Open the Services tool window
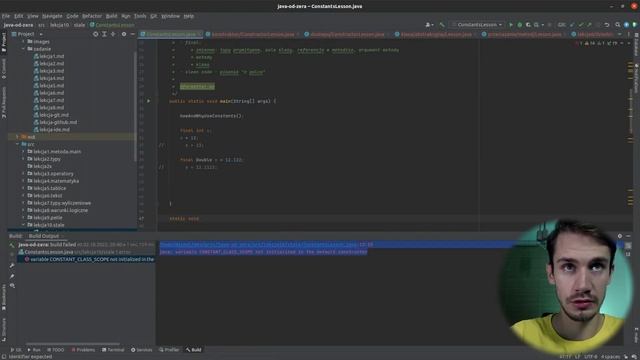This screenshot has height=360, width=640. (x=141, y=350)
